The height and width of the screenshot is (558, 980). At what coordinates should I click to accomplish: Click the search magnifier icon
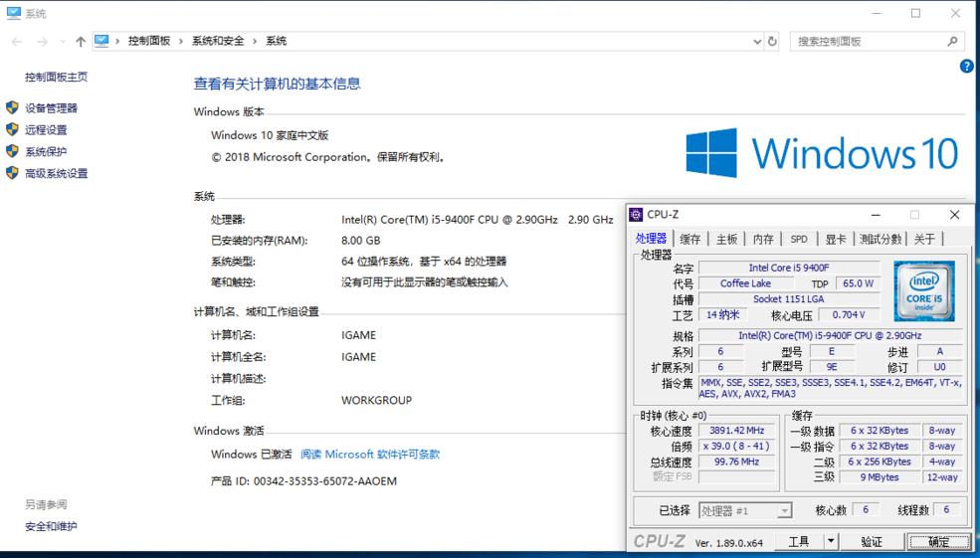click(952, 41)
